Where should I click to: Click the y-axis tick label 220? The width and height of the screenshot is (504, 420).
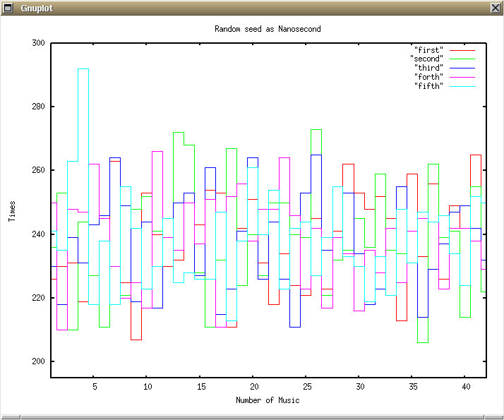coord(38,298)
